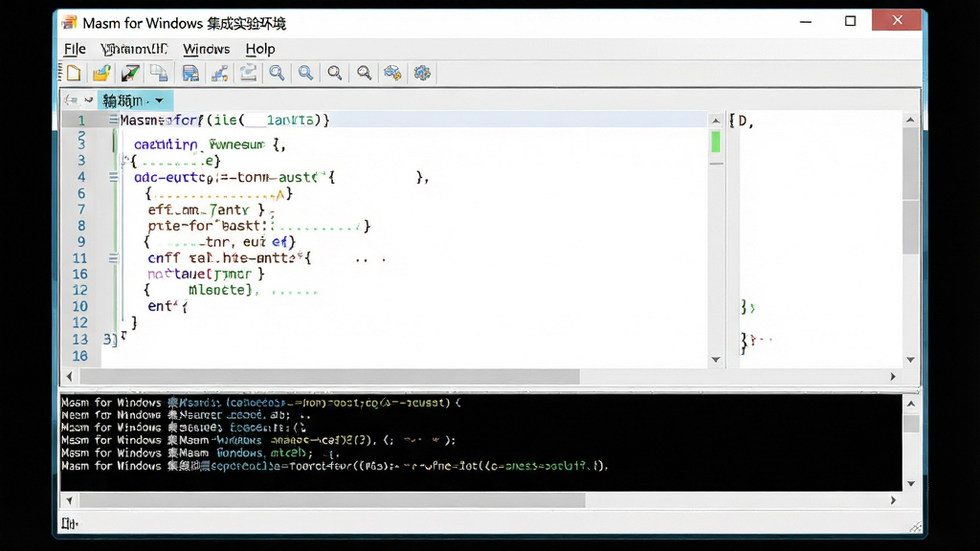Click line number 1 in the gutter
The width and height of the screenshot is (980, 551).
click(81, 120)
